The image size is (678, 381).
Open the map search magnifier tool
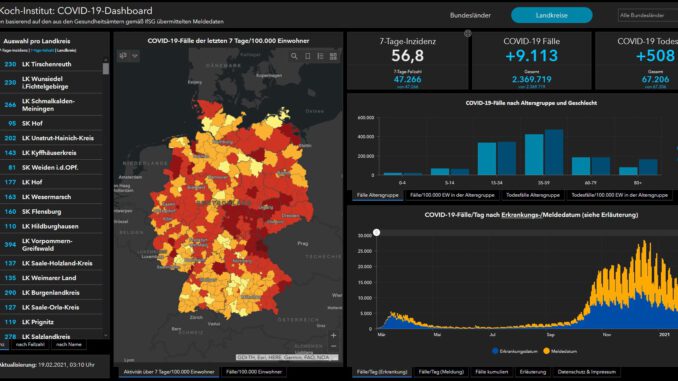tap(294, 56)
